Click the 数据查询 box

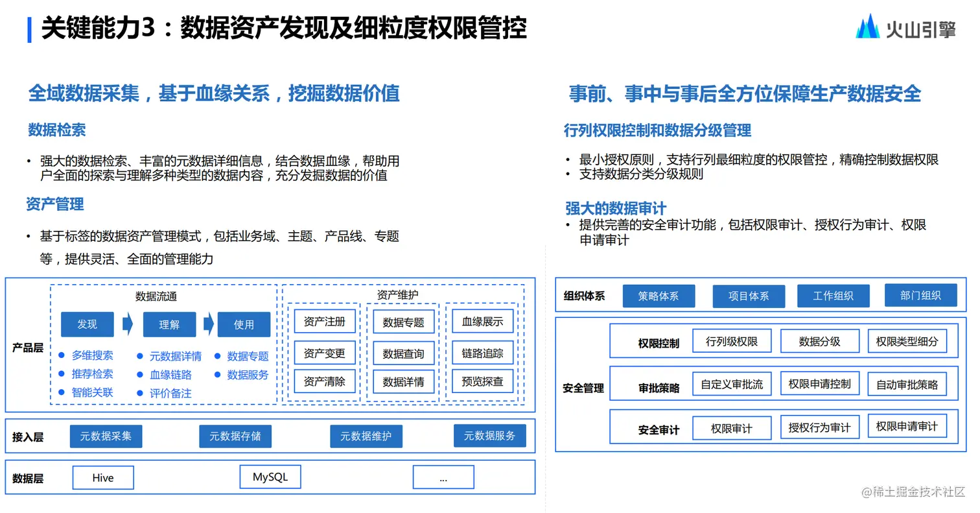(403, 353)
